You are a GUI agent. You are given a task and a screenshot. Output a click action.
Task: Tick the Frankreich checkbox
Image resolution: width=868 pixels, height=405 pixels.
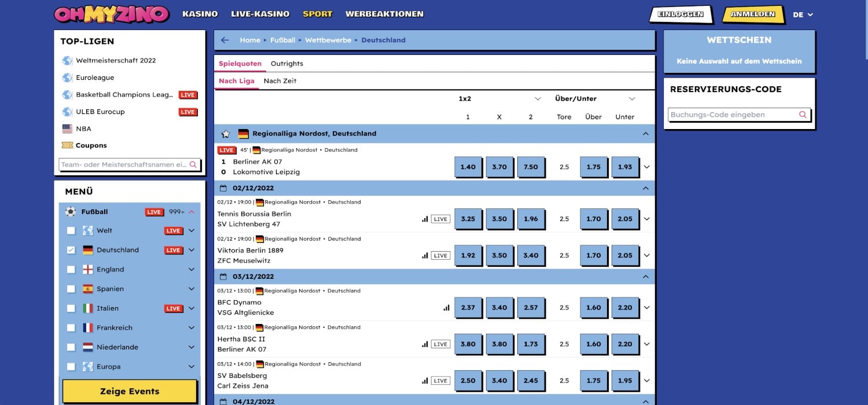(x=71, y=327)
